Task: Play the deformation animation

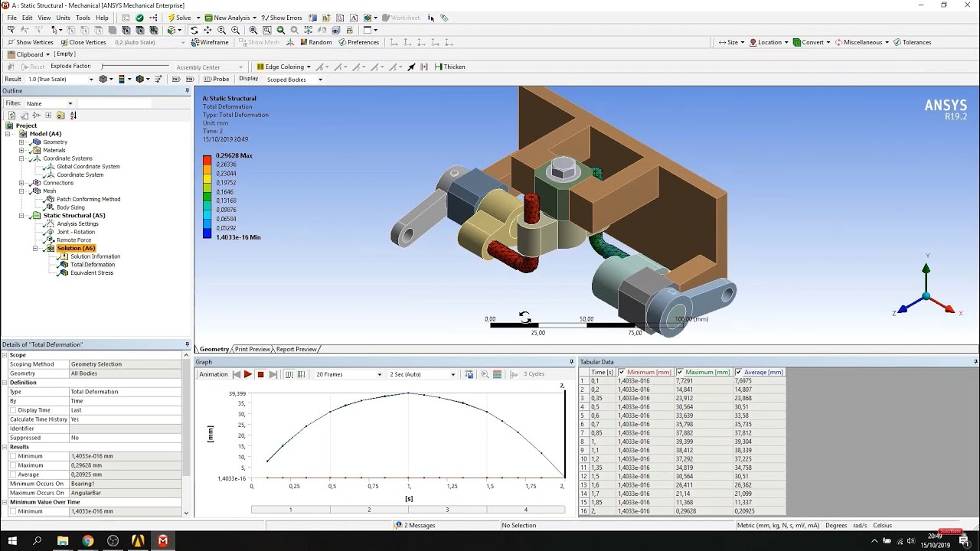Action: (248, 374)
